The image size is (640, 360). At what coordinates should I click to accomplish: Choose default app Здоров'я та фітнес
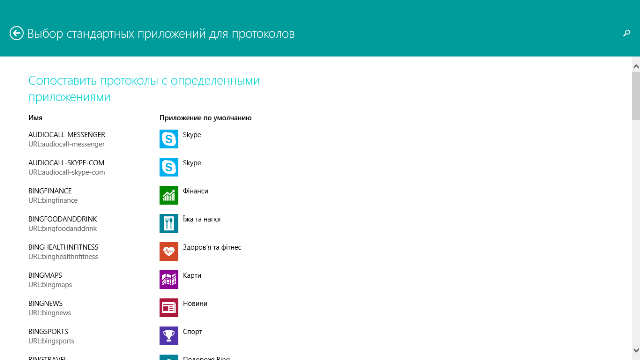(212, 247)
